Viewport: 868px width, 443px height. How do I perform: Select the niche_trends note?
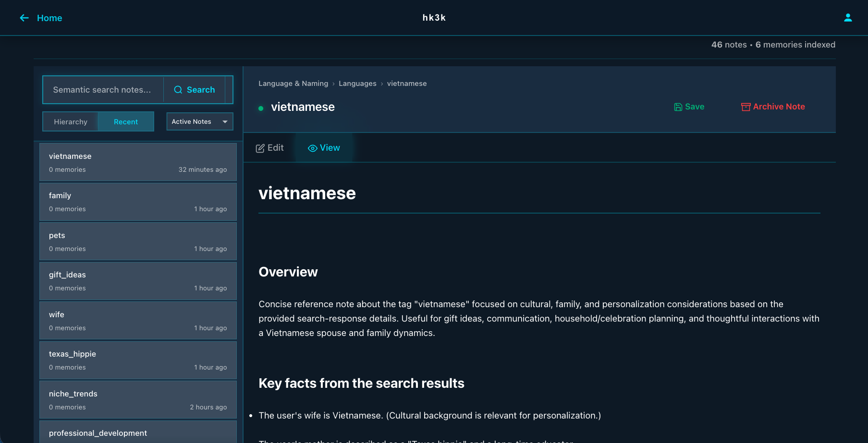pos(138,400)
